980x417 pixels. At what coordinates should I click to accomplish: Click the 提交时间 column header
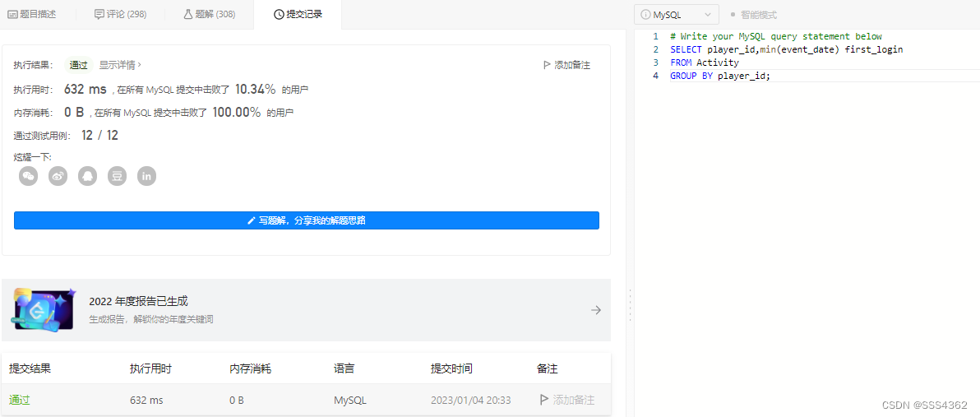click(451, 368)
